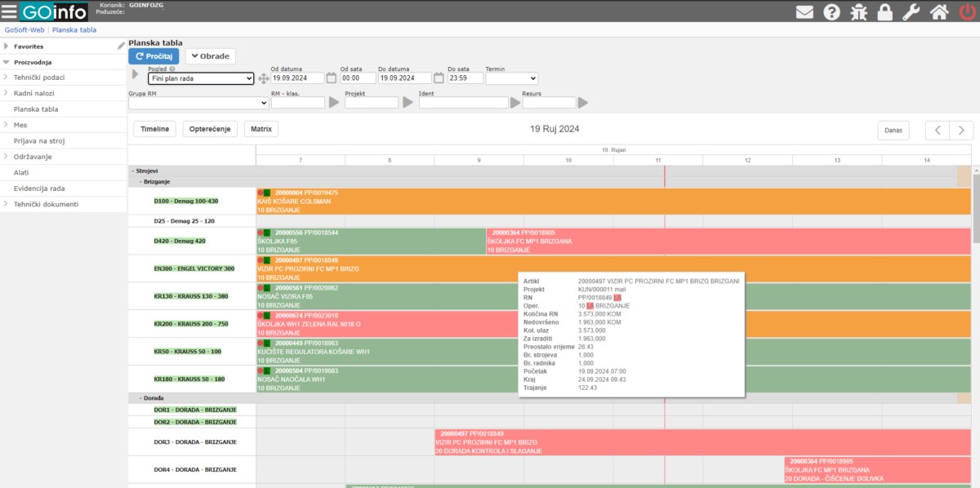
Task: Click the Danas button
Action: tap(893, 131)
